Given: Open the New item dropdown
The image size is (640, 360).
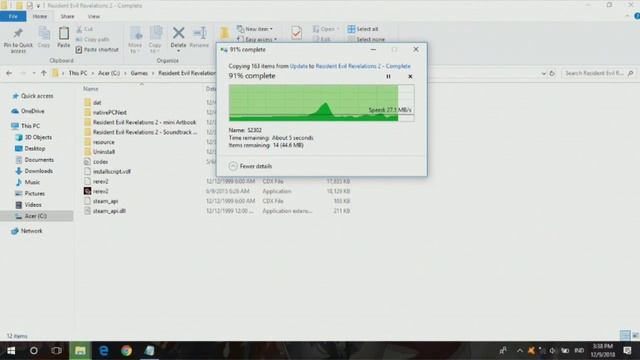Looking at the screenshot, I should (255, 29).
